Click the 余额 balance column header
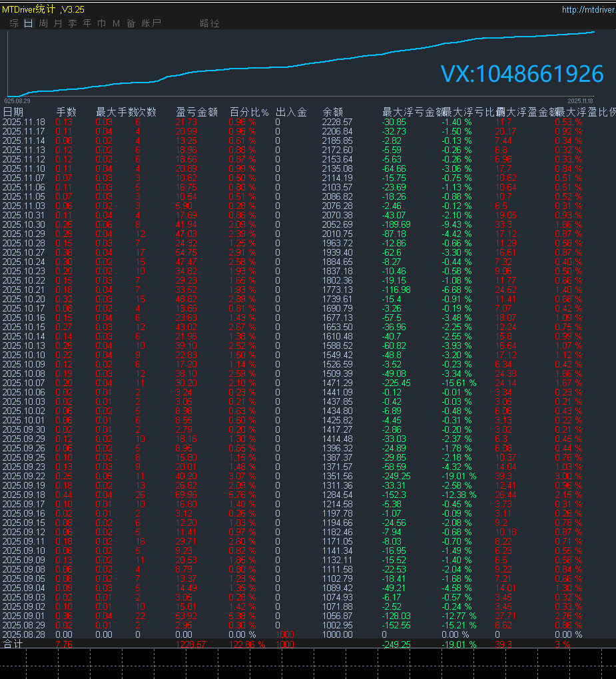This screenshot has width=616, height=679. [333, 111]
